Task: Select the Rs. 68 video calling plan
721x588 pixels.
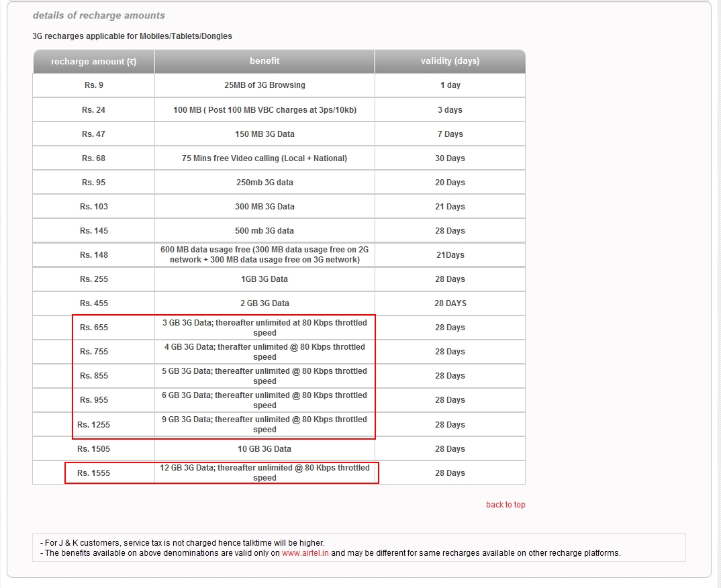Action: (93, 158)
